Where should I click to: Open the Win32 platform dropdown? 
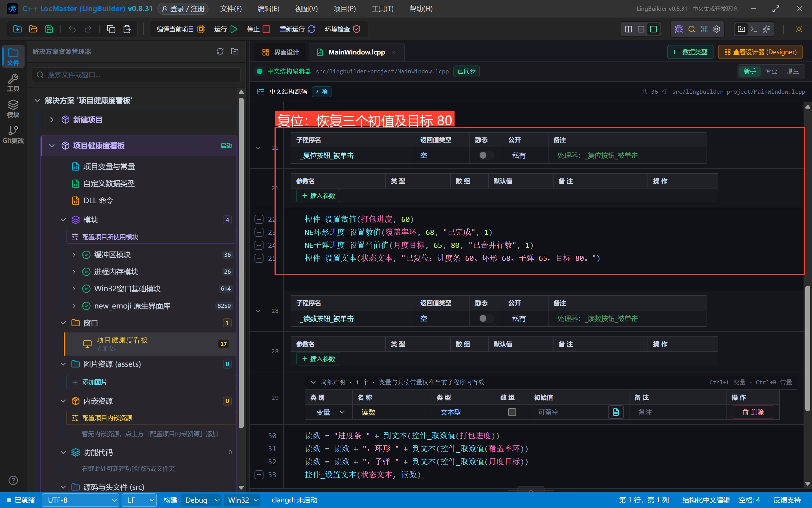pos(242,500)
